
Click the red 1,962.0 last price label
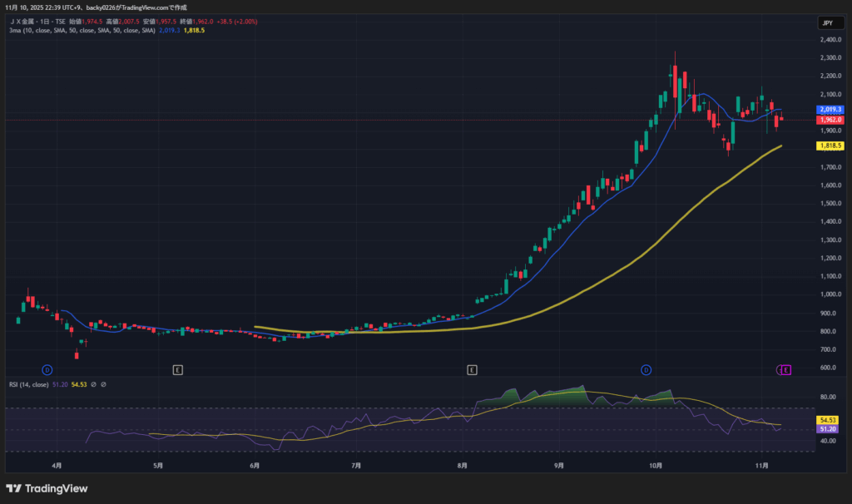click(x=830, y=120)
